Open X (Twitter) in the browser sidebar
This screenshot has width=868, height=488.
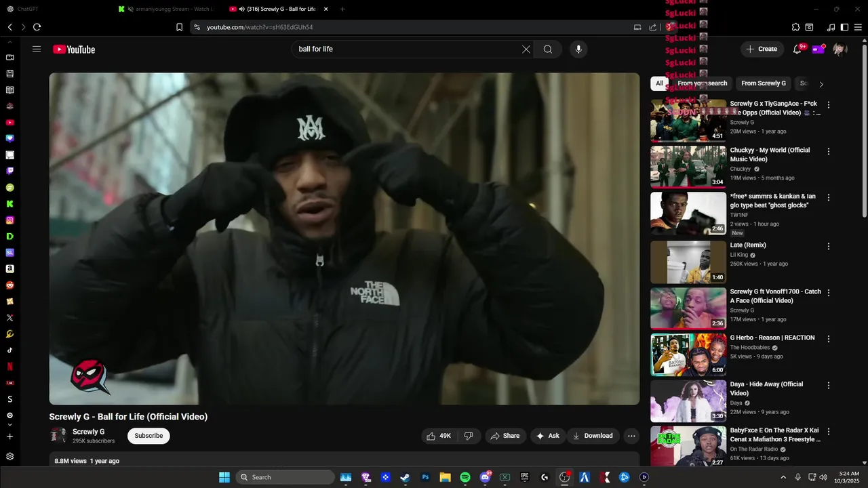(10, 318)
